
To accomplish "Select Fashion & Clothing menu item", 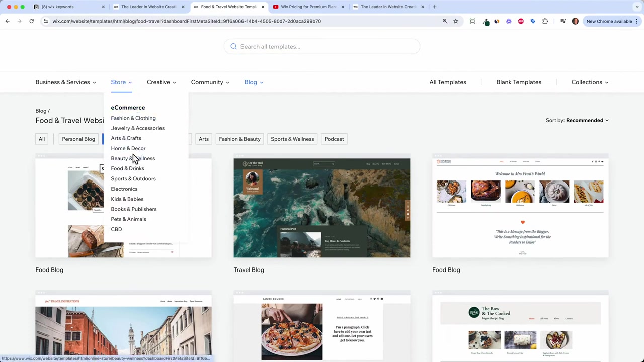I will pos(133,118).
